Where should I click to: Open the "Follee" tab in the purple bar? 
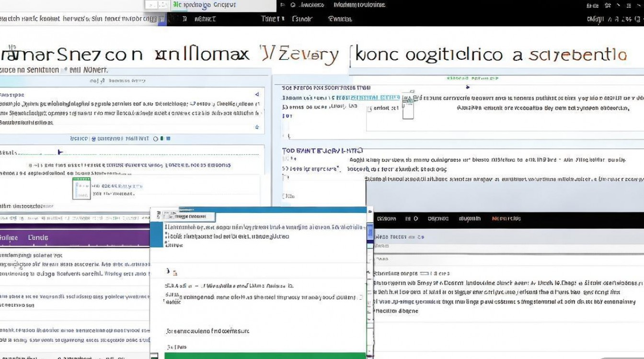(x=9, y=237)
